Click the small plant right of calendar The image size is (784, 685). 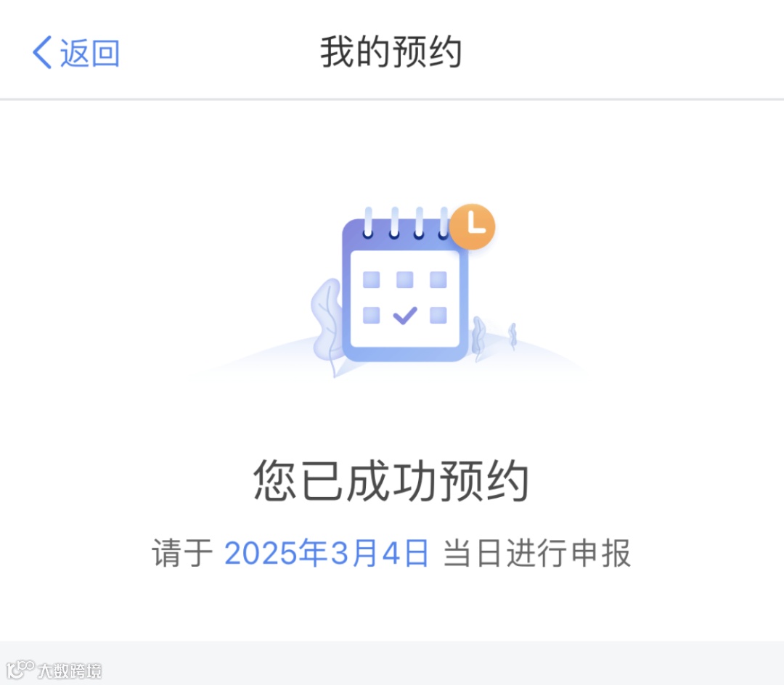tap(513, 335)
